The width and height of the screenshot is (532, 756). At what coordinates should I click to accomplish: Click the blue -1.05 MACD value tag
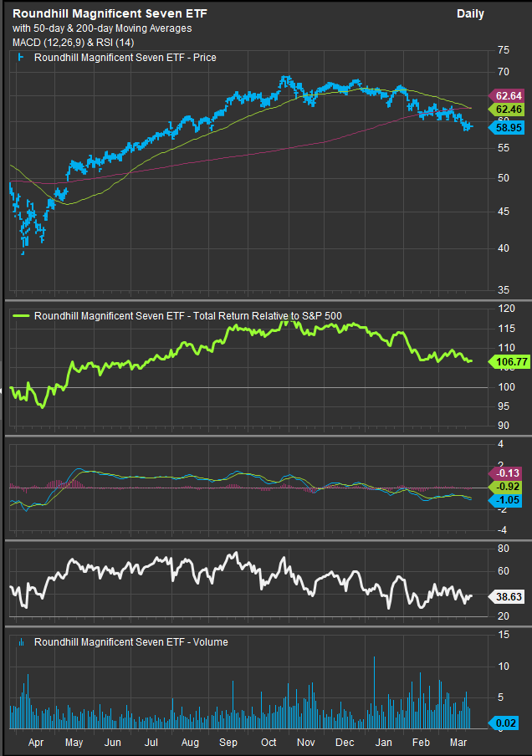pyautogui.click(x=508, y=499)
